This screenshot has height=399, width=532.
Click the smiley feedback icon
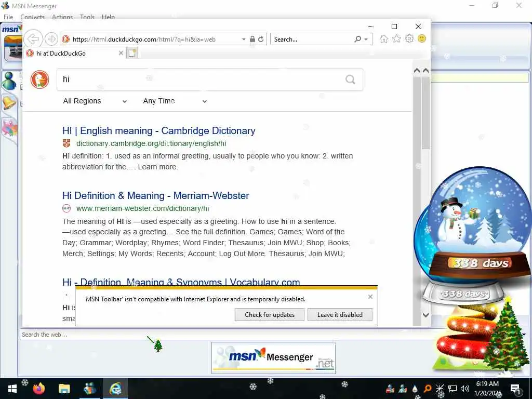pyautogui.click(x=422, y=38)
